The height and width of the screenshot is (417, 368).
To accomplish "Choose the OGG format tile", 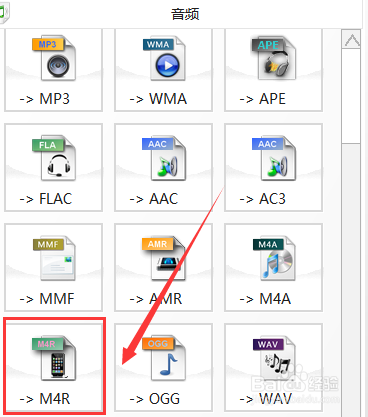I will click(163, 368).
